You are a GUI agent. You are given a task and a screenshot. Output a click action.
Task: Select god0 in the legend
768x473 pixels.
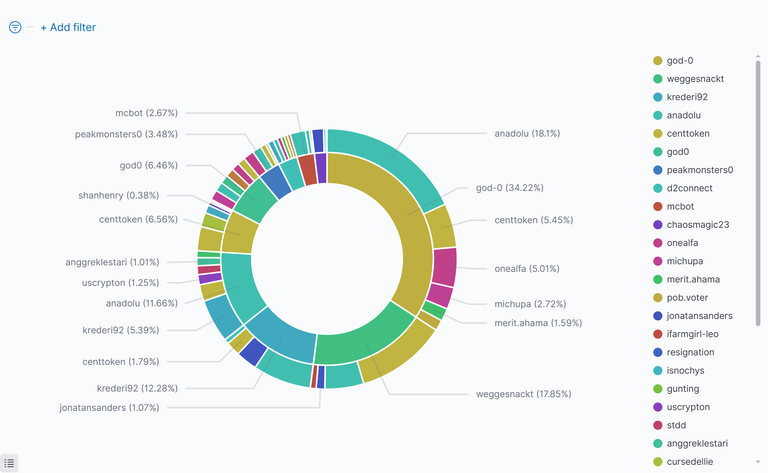(677, 152)
